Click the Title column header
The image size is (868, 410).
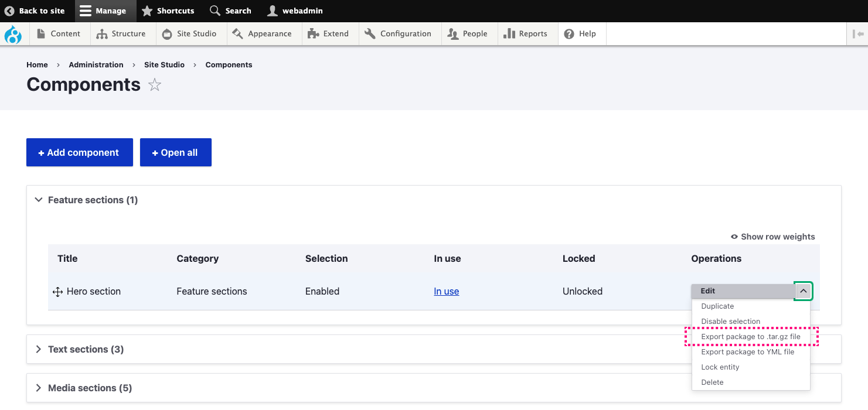coord(67,259)
